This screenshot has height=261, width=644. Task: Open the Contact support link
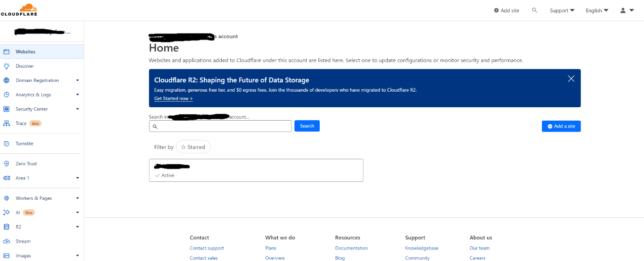(207, 248)
